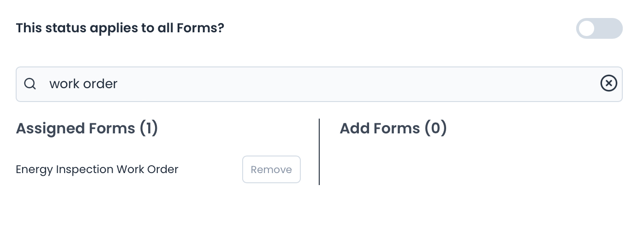Click the (0) count beside Add Forms
644x228 pixels.
(435, 128)
